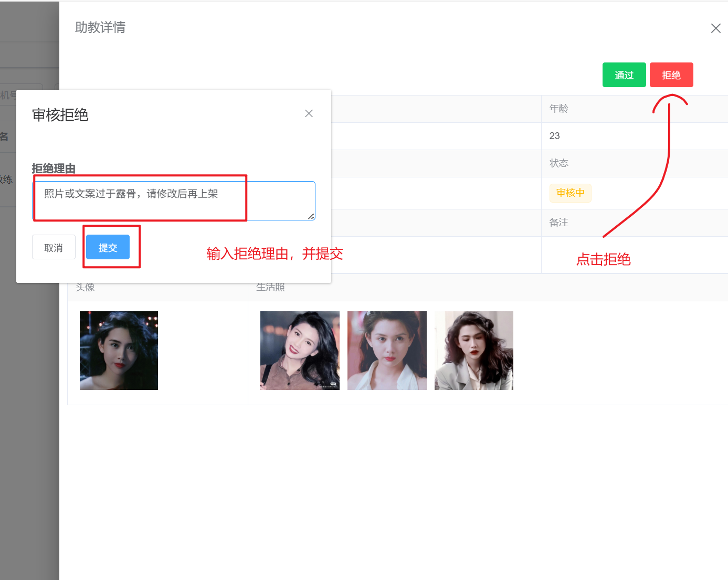Image resolution: width=728 pixels, height=580 pixels.
Task: Click the age value 23 cell
Action: tap(555, 136)
